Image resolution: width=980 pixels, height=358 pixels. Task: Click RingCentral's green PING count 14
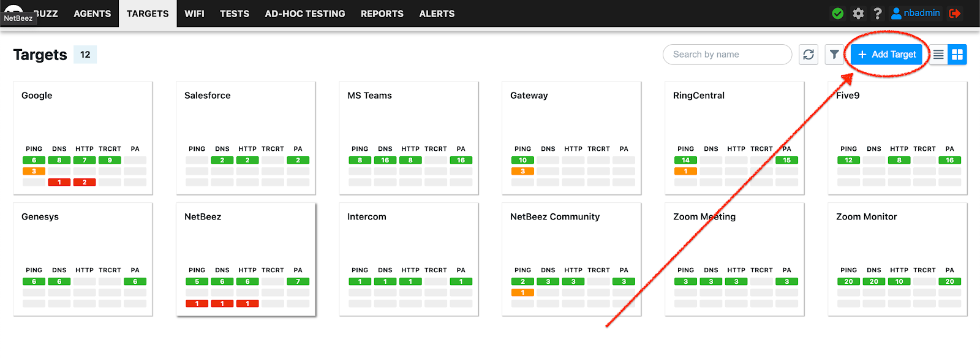[685, 160]
